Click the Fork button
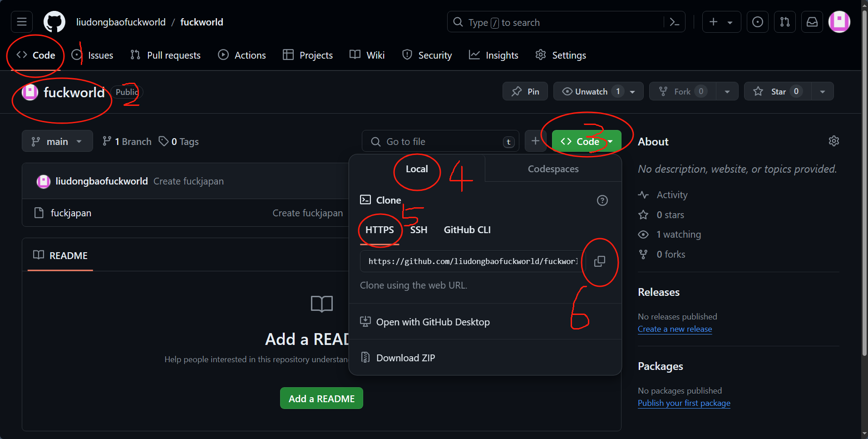Viewport: 868px width, 439px height. tap(683, 91)
